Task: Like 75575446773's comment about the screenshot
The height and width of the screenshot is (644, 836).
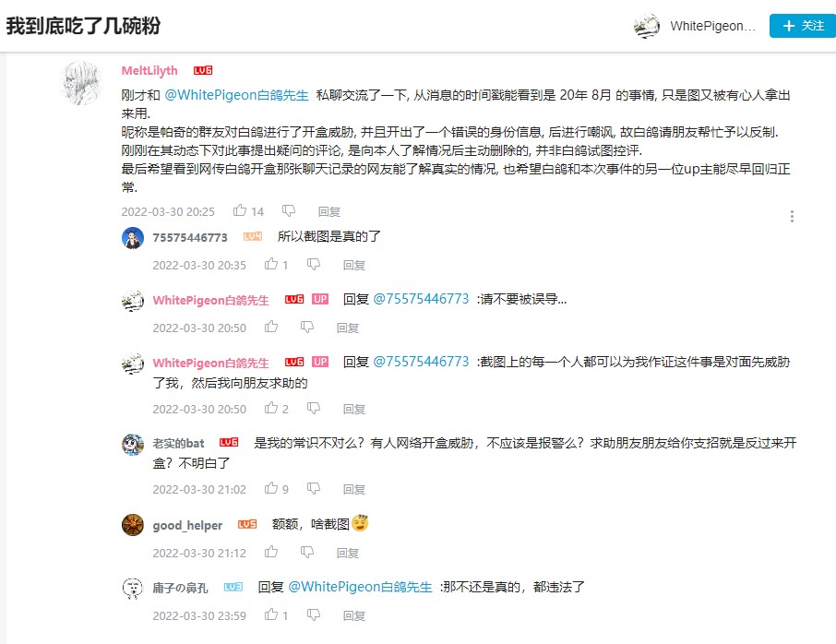Action: pyautogui.click(x=271, y=264)
